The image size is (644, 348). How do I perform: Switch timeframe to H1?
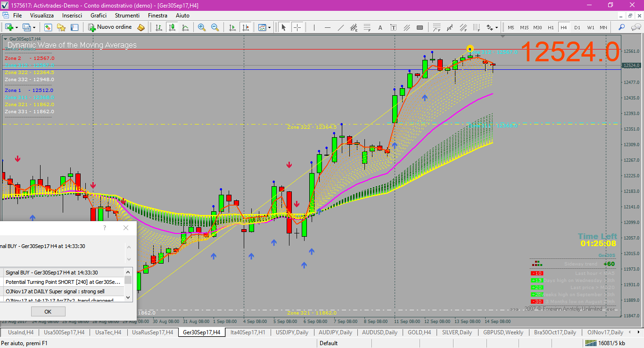click(551, 27)
